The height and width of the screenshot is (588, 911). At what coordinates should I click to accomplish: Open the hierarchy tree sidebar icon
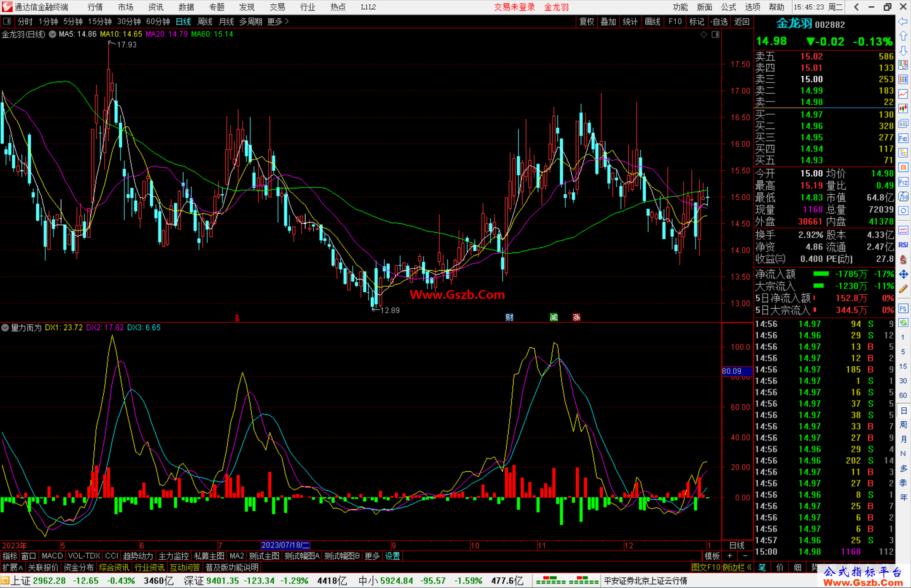pyautogui.click(x=903, y=153)
